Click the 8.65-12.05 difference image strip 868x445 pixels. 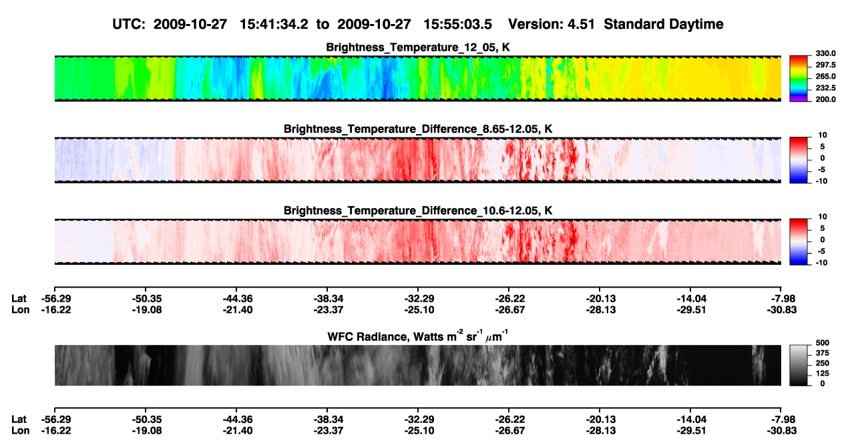417,160
